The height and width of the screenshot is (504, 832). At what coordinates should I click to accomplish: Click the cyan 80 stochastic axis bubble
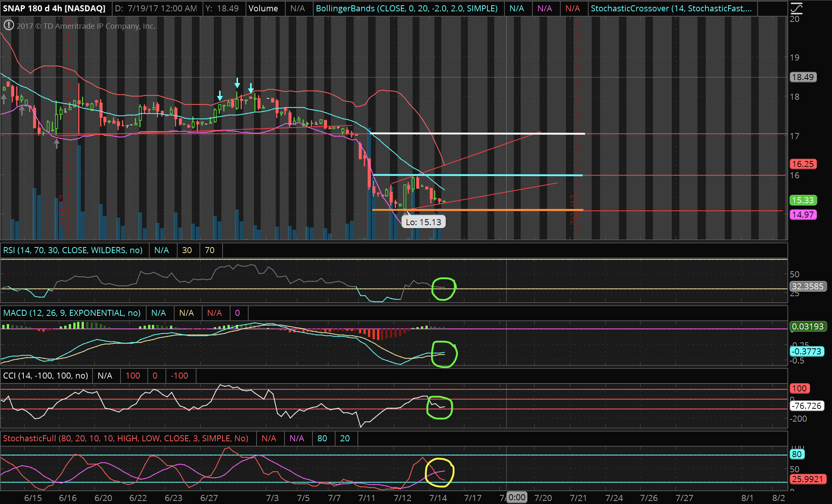point(797,454)
